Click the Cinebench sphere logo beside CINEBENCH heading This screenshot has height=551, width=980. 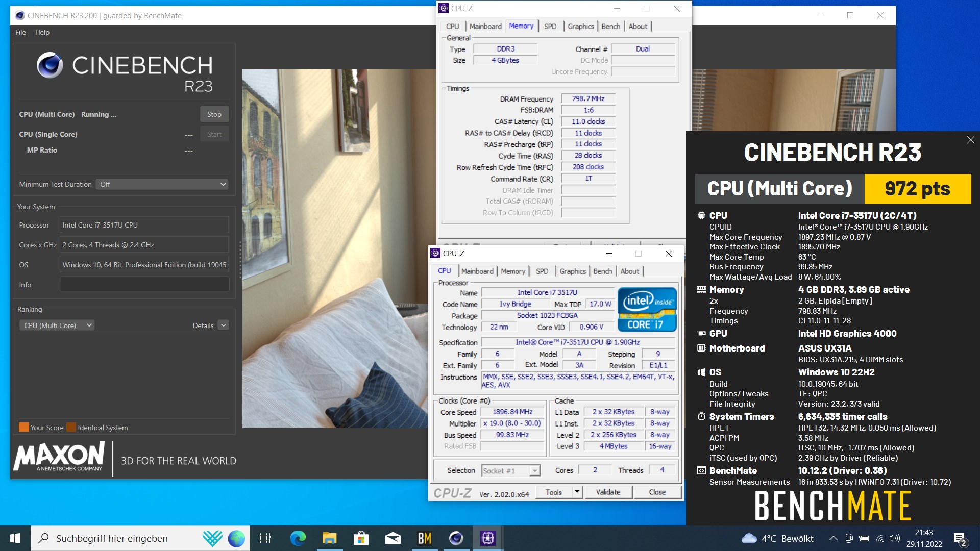tap(50, 65)
